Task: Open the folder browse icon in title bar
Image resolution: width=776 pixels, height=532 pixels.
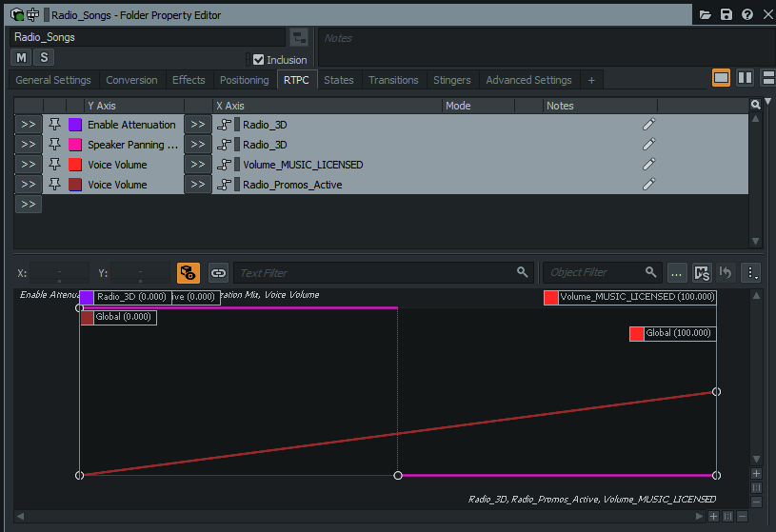Action: tap(706, 15)
